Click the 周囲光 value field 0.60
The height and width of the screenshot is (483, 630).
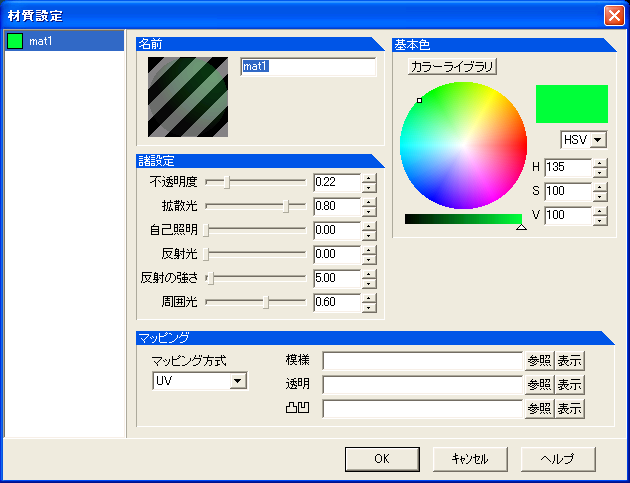point(337,303)
